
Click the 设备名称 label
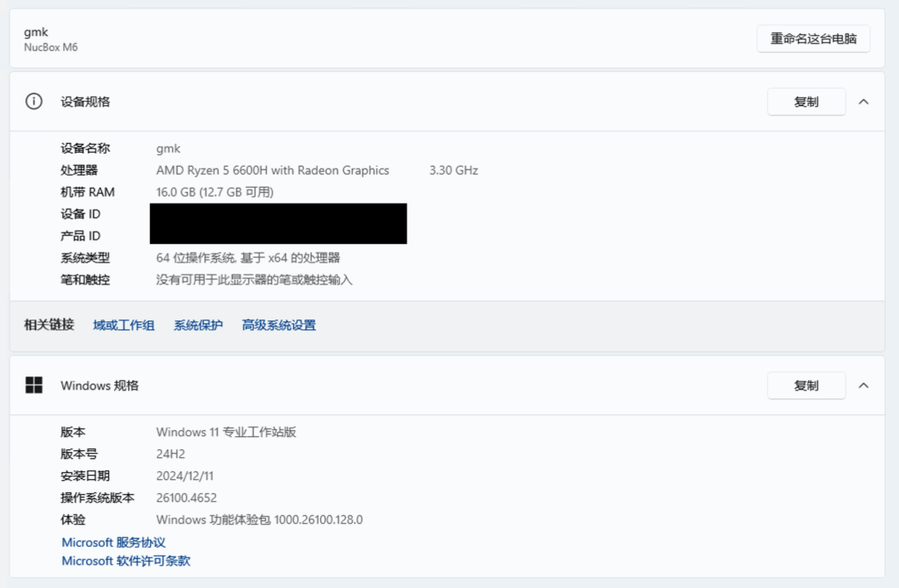pos(85,148)
